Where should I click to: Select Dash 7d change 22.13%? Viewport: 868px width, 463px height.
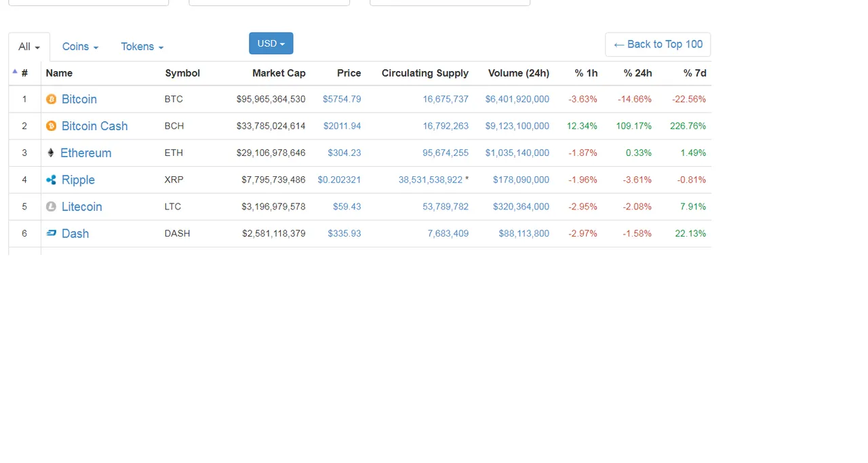pyautogui.click(x=690, y=233)
